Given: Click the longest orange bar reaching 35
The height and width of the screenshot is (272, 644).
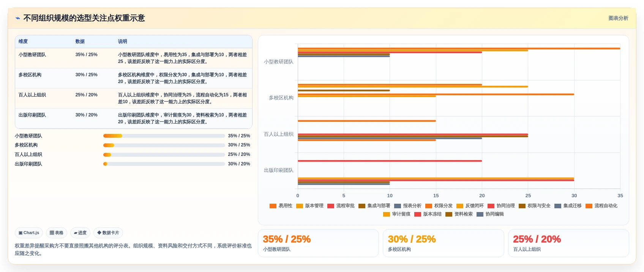Looking at the screenshot, I should click(459, 49).
